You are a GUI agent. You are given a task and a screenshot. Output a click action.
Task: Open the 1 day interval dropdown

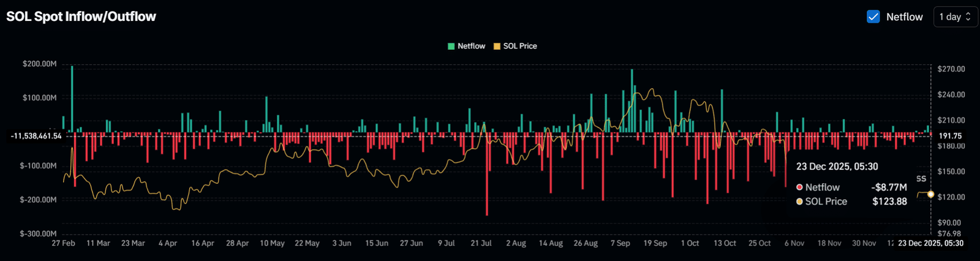(x=955, y=17)
